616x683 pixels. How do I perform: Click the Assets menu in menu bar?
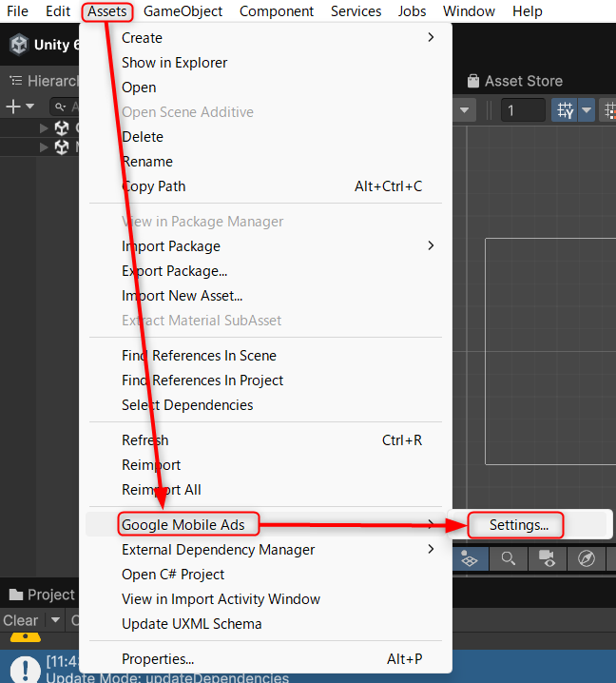107,11
